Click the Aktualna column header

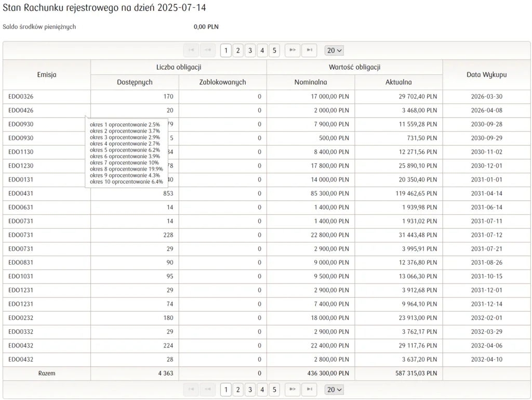click(x=398, y=82)
